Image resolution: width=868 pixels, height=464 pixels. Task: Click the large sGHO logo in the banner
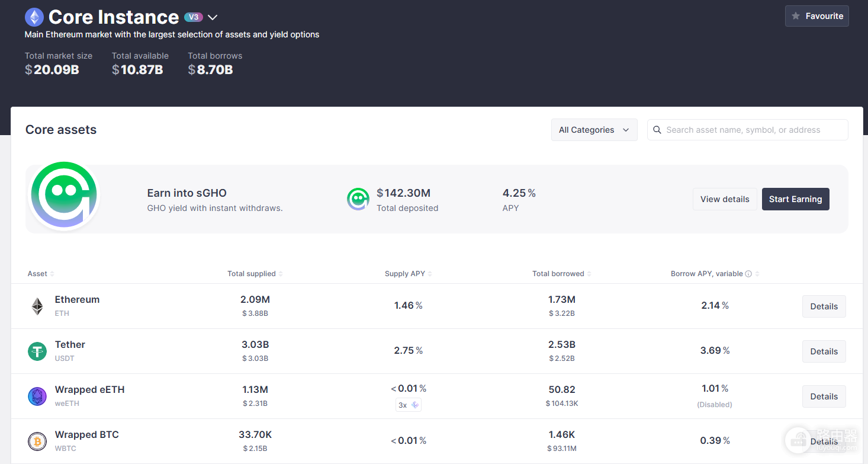click(x=64, y=196)
